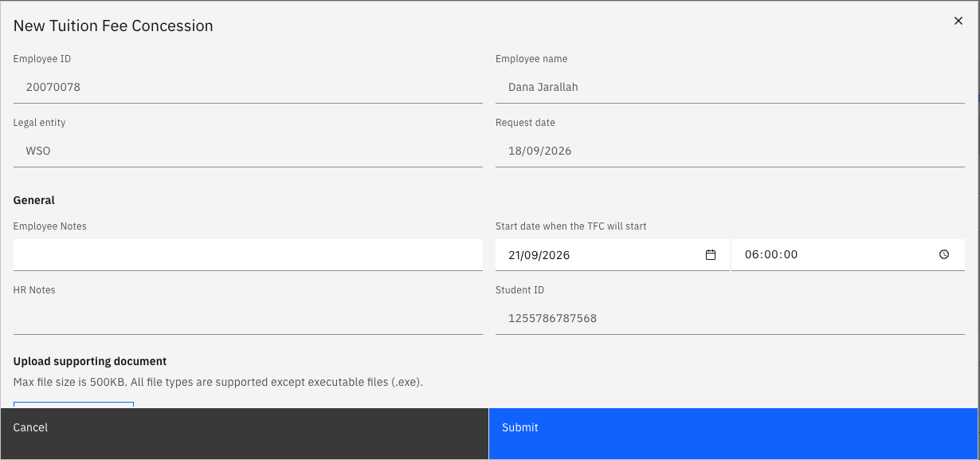Close the New Tuition Fee Concession dialog
Viewport: 980px width, 460px height.
pyautogui.click(x=958, y=22)
